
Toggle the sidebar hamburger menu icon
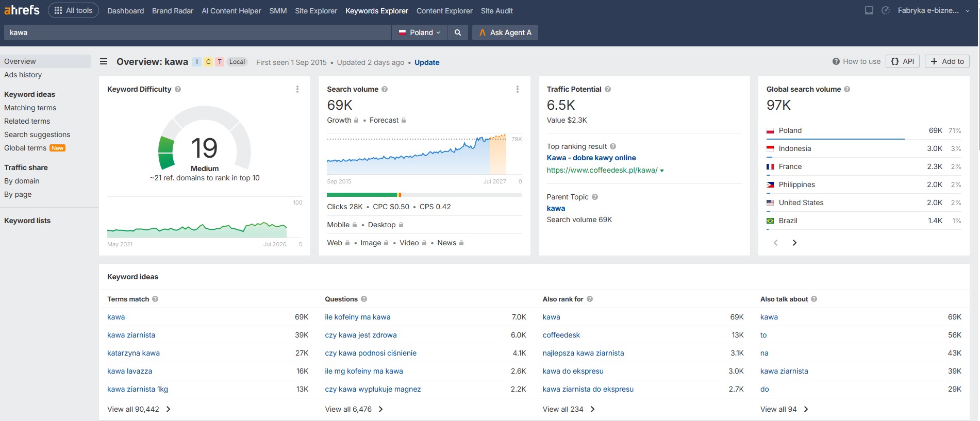click(x=104, y=62)
